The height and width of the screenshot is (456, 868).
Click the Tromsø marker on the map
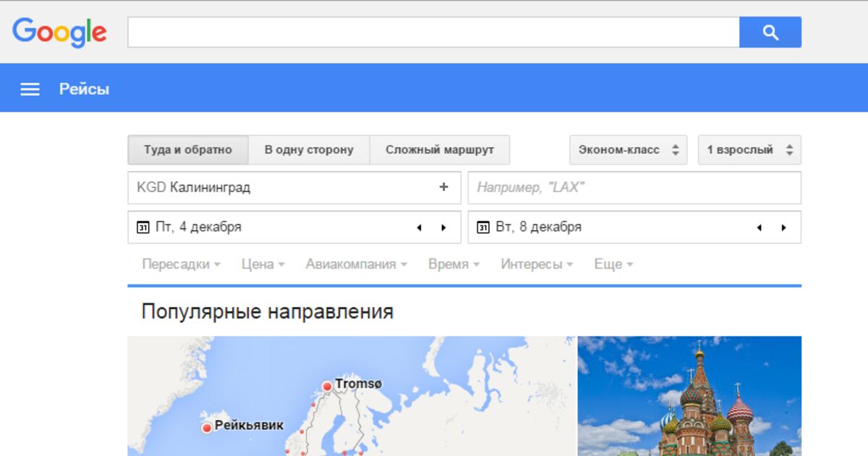pos(327,387)
